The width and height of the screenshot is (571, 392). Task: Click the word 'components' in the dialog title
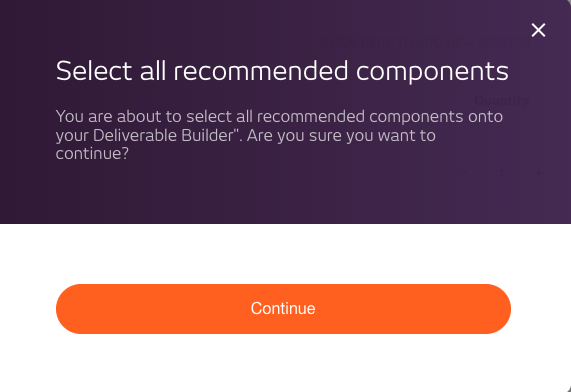[x=432, y=72]
